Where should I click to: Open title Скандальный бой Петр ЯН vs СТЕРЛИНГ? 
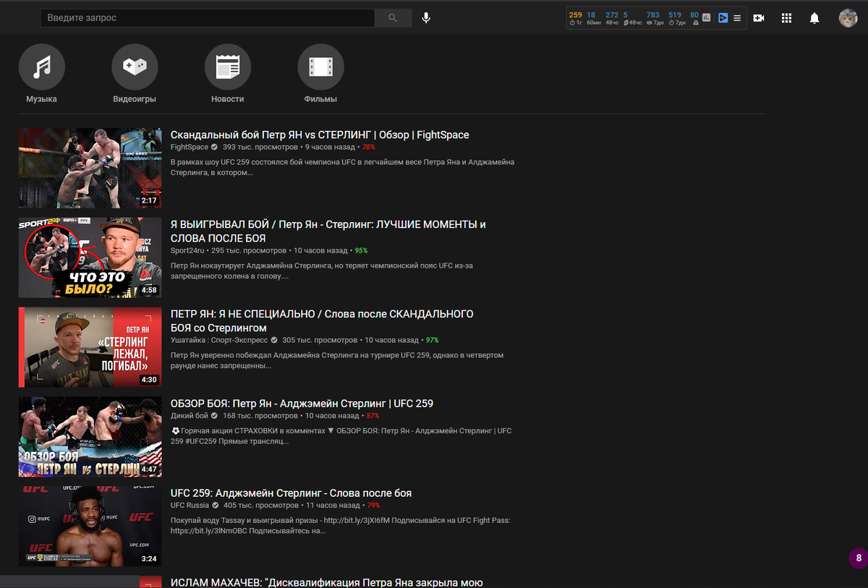pos(320,135)
